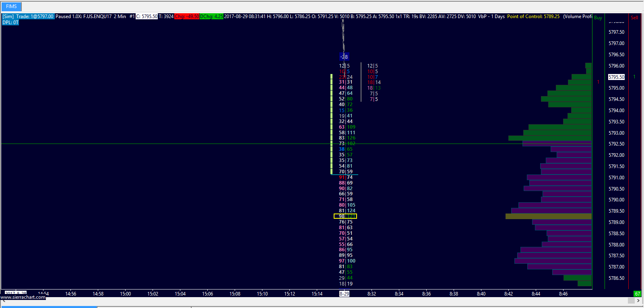644x308 pixels.
Task: Click the footprint cell 81|124
Action: tap(347, 211)
